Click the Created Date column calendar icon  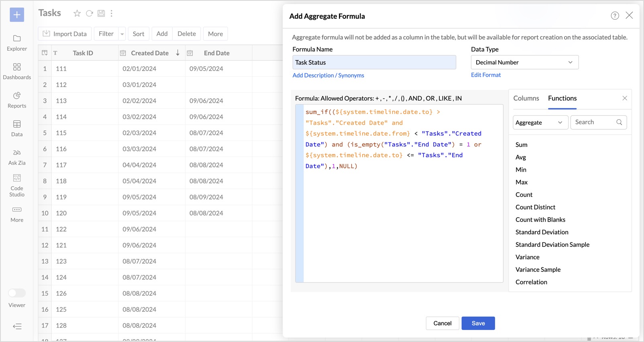tap(123, 53)
